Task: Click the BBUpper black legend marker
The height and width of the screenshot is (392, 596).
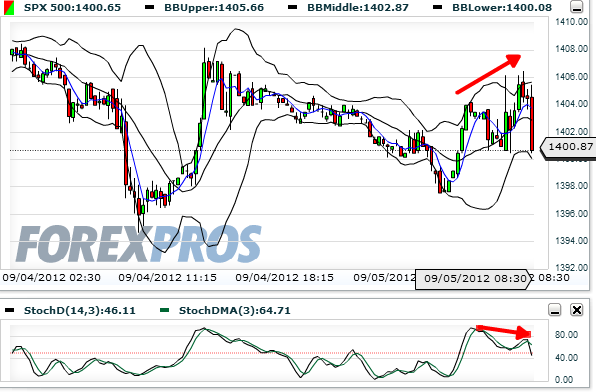Action: 150,7
